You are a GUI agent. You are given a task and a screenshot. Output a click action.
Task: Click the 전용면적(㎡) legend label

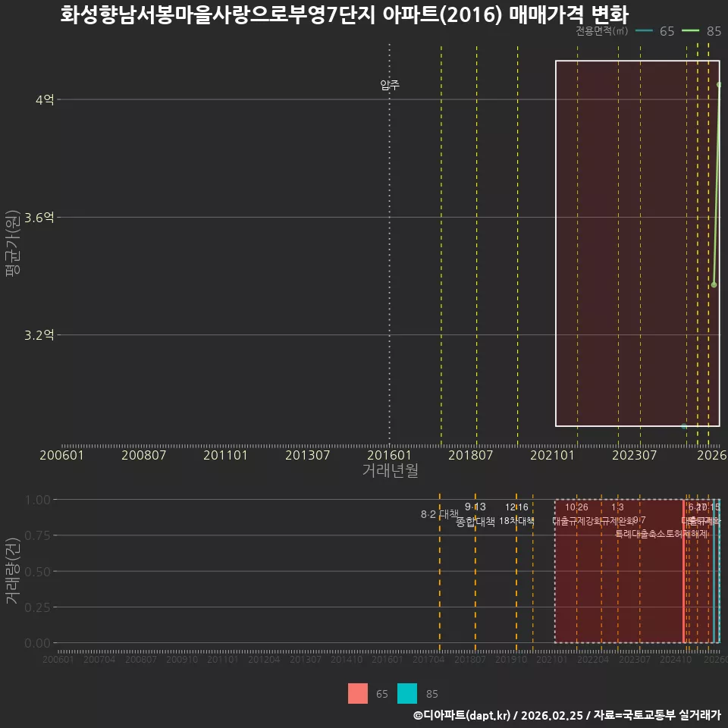[601, 31]
